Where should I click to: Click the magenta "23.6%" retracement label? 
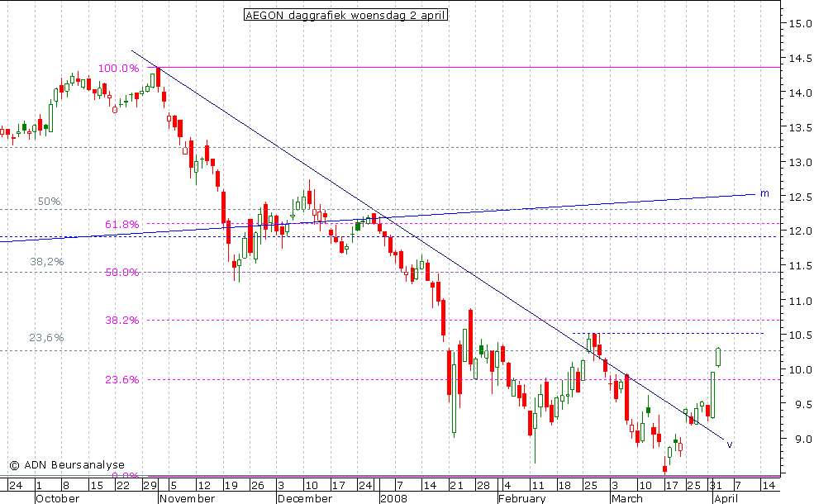pos(122,379)
